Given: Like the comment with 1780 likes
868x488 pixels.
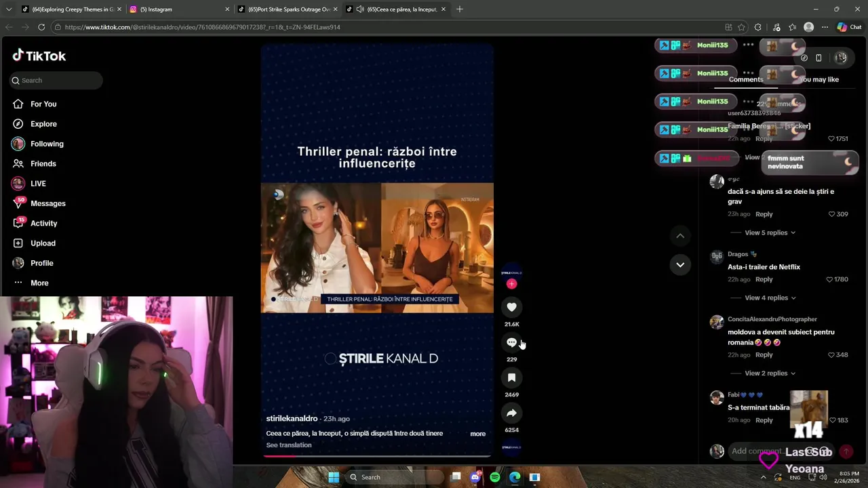Looking at the screenshot, I should [x=829, y=279].
